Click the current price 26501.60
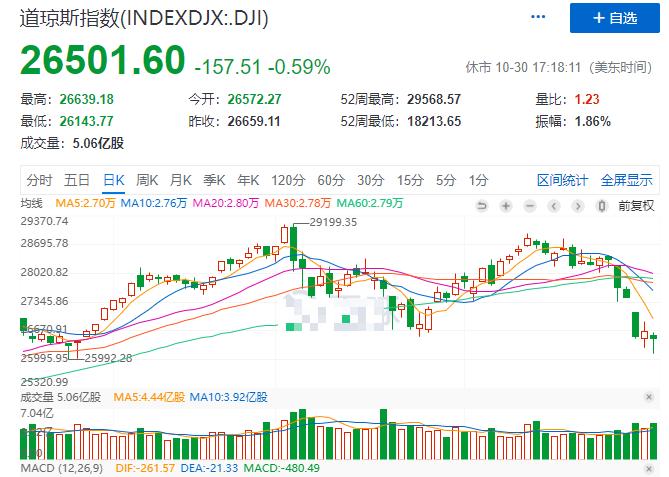This screenshot has height=477, width=669. pyautogui.click(x=102, y=60)
